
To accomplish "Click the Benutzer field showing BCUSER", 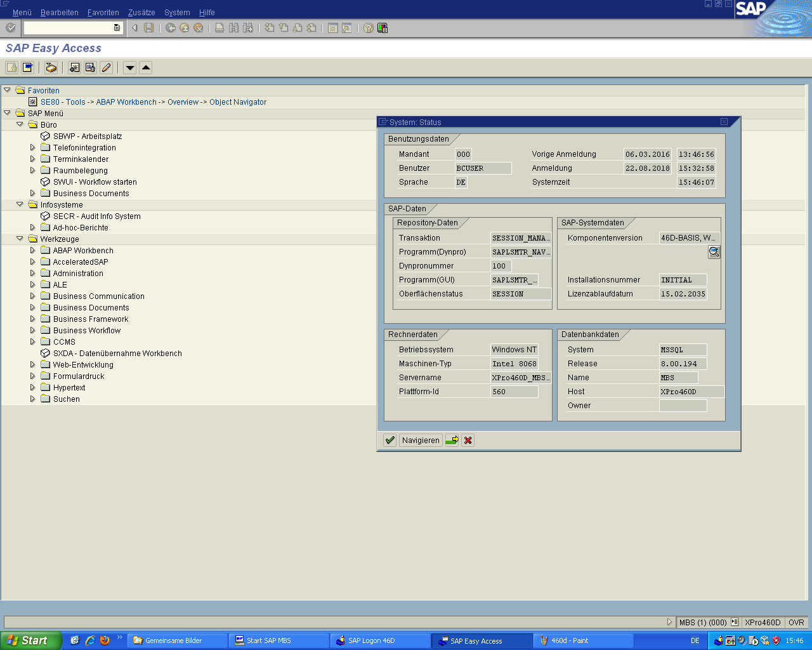I will [483, 168].
